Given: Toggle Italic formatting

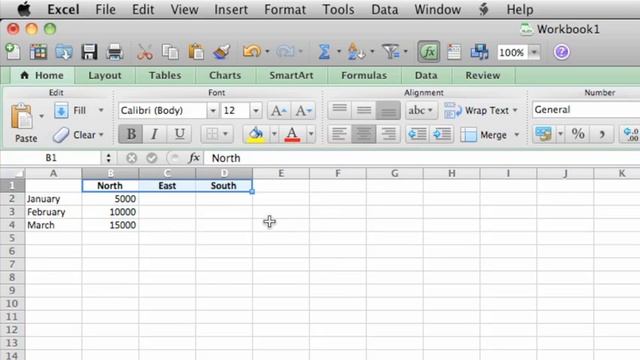Looking at the screenshot, I should coord(154,134).
